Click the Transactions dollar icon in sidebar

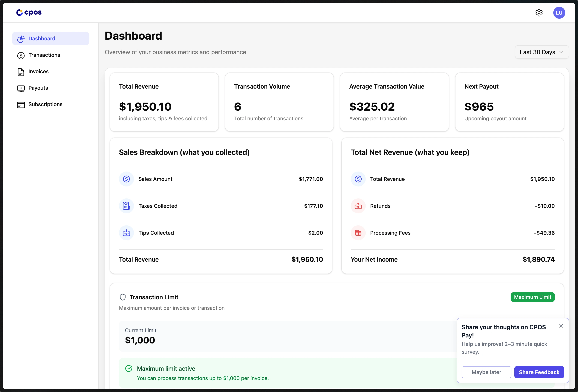21,55
